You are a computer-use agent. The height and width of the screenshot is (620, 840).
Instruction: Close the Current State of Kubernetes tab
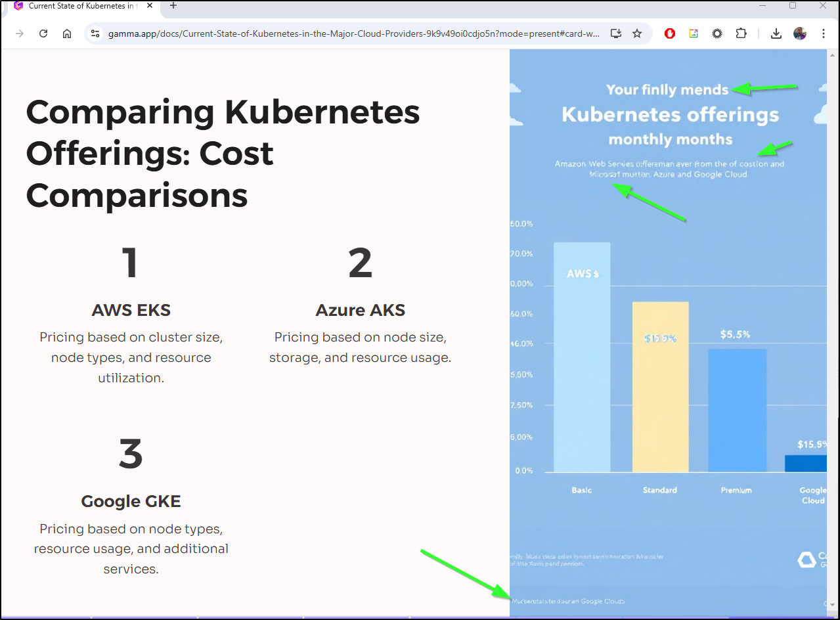[151, 6]
